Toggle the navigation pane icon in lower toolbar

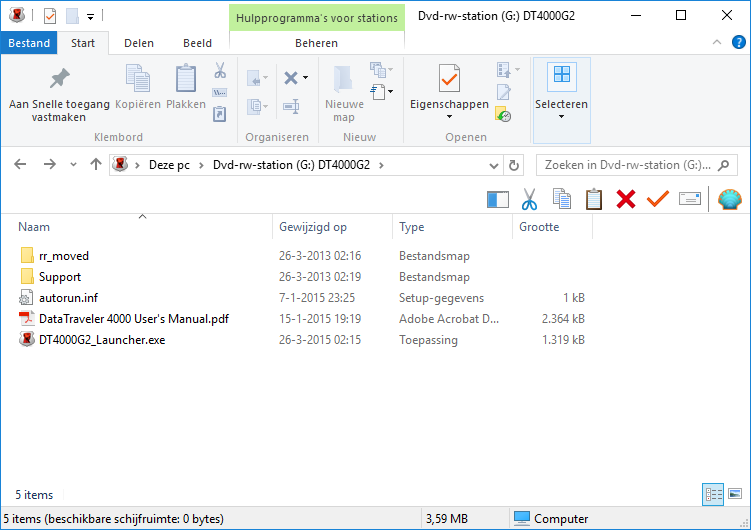498,199
